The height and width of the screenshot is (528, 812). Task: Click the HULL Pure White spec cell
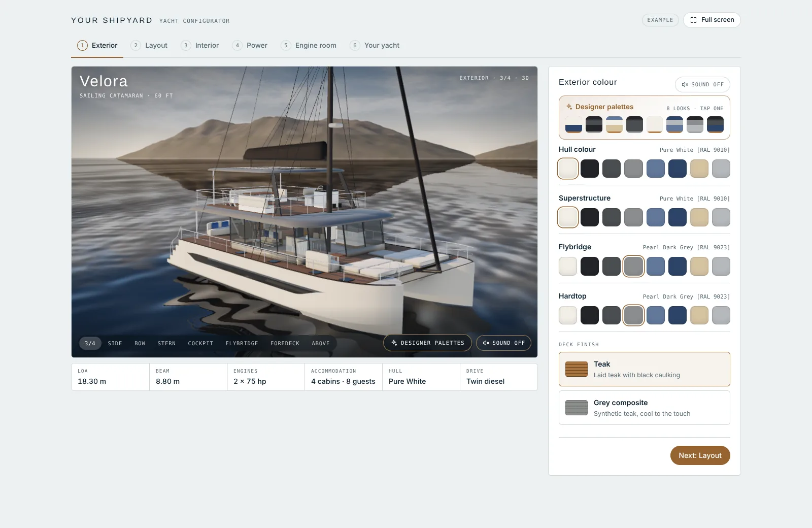point(421,377)
